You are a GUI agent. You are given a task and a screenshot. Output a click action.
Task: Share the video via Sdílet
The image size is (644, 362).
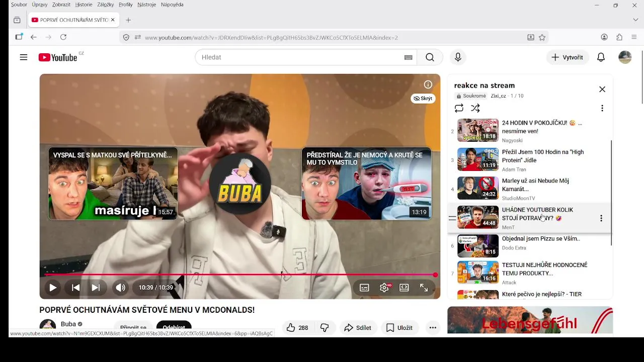click(358, 328)
